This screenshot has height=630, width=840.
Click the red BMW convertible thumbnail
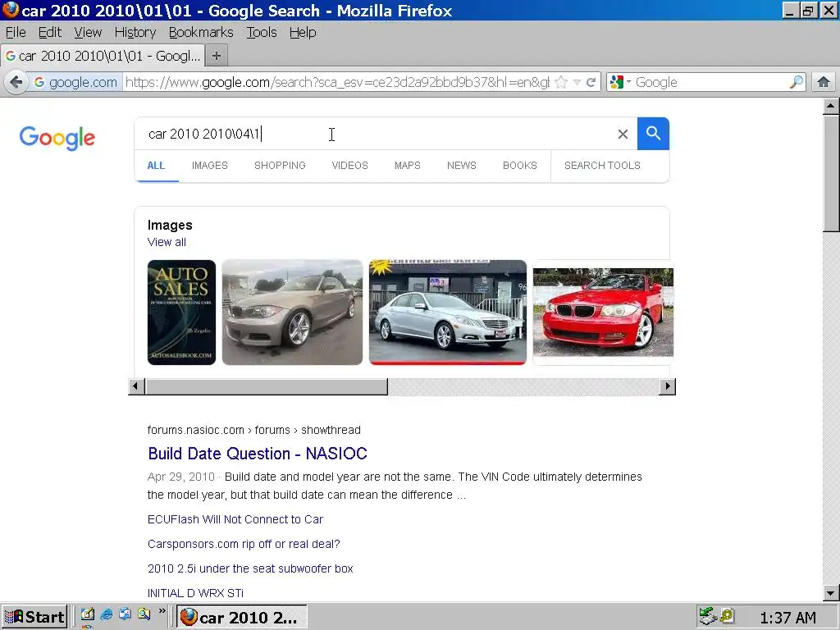(x=603, y=313)
